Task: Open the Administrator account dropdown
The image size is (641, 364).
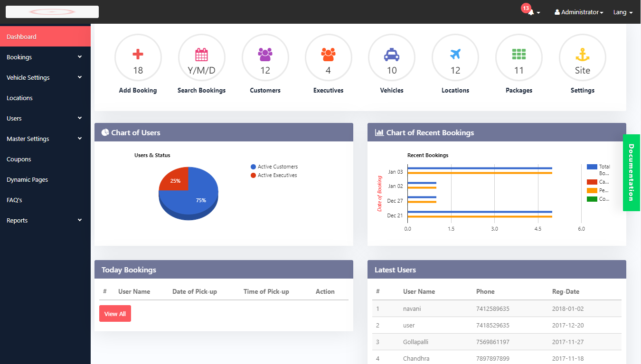Action: pyautogui.click(x=579, y=12)
